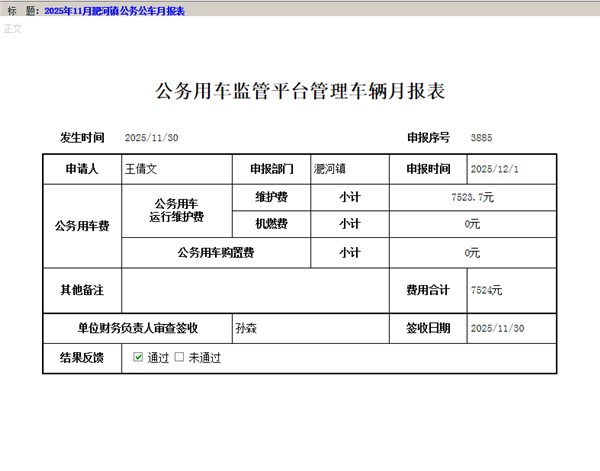Image resolution: width=600 pixels, height=471 pixels.
Task: Click the 单位财务负责人审查签收 label cell
Action: tap(138, 328)
